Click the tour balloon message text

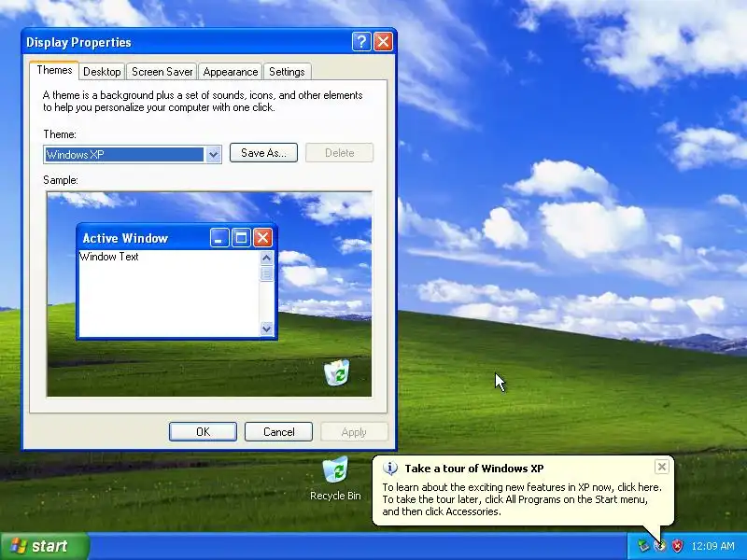coord(522,499)
